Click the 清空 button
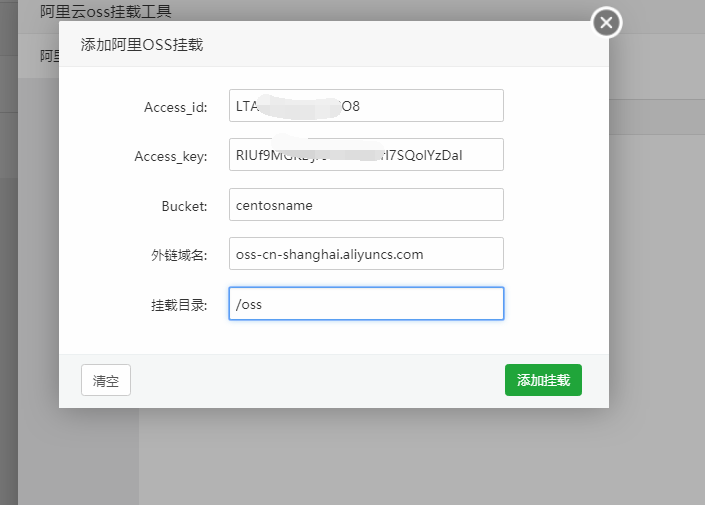Screen dimensions: 705x505 pyautogui.click(x=106, y=380)
